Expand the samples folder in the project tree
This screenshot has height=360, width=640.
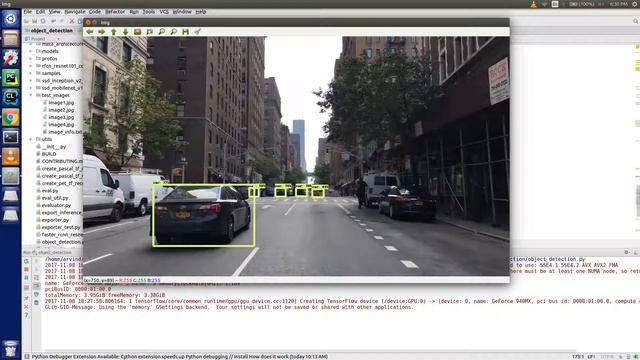[31, 73]
